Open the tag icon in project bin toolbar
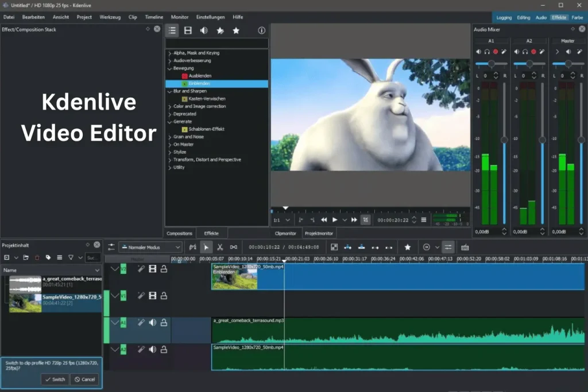This screenshot has width=588, height=392. (x=48, y=258)
